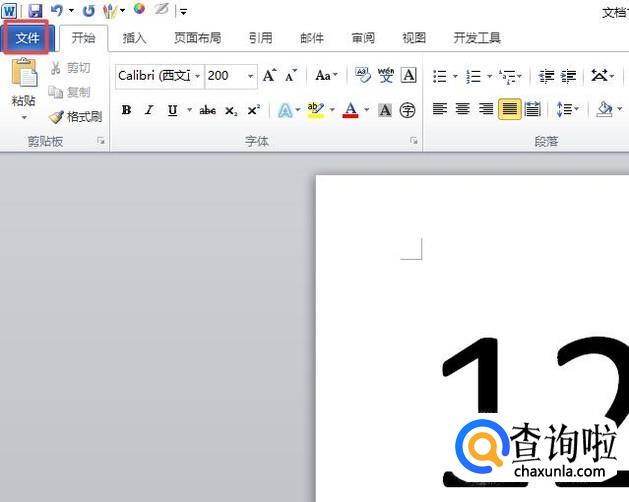Expand the Undo history dropdown arrow
Viewport: 629px width, 502px height.
pos(71,10)
